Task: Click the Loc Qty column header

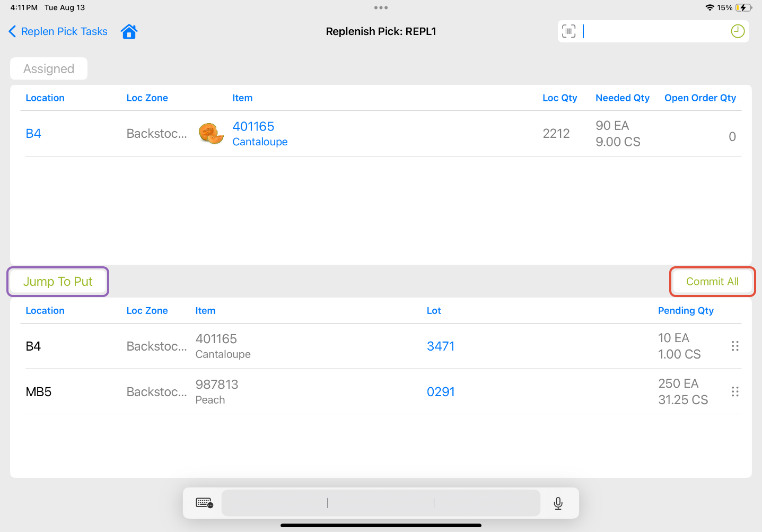Action: [x=559, y=98]
